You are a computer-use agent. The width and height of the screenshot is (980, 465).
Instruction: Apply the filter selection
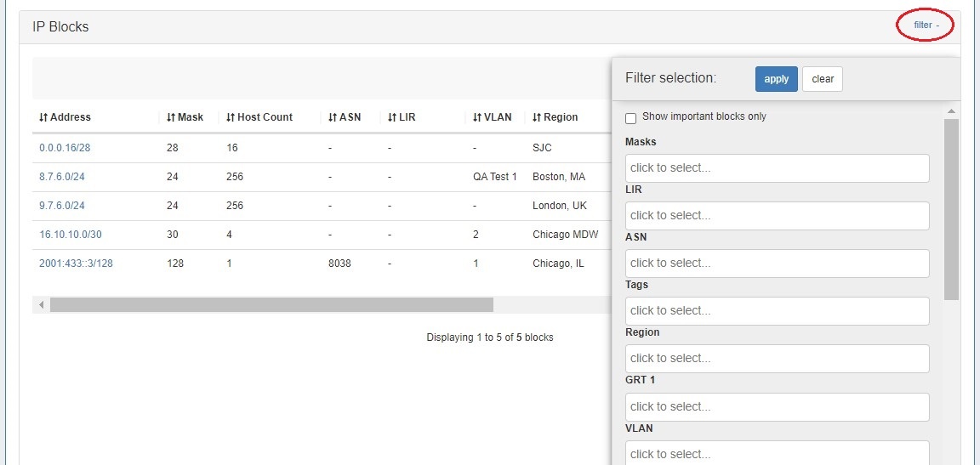(x=776, y=79)
